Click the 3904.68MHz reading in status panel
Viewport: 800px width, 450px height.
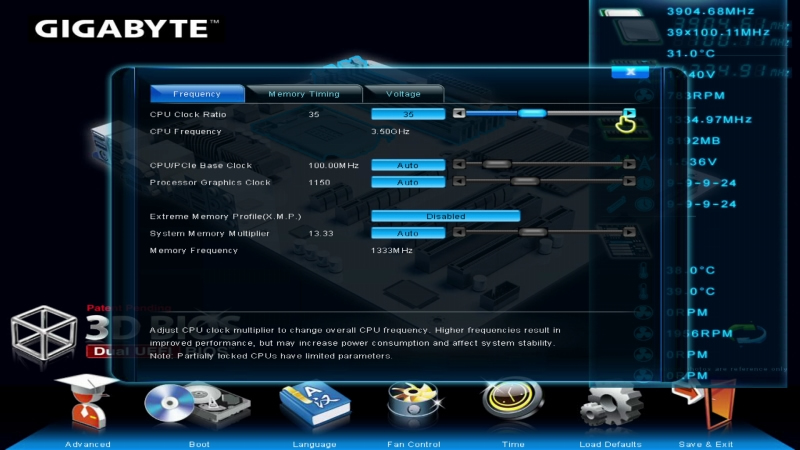tap(711, 11)
